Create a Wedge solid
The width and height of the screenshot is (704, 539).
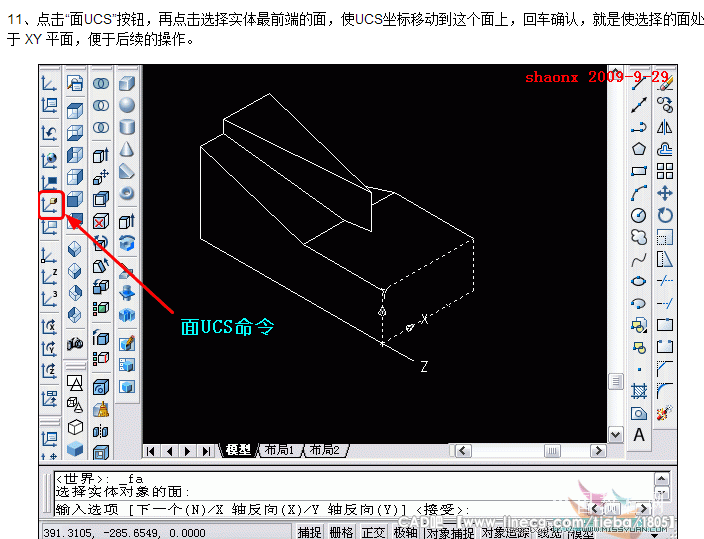pos(127,172)
